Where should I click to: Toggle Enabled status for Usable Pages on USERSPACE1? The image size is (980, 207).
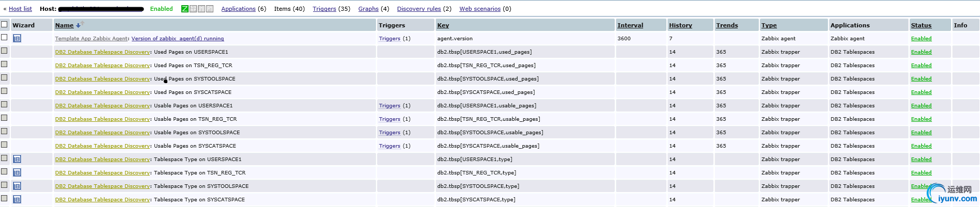click(921, 106)
